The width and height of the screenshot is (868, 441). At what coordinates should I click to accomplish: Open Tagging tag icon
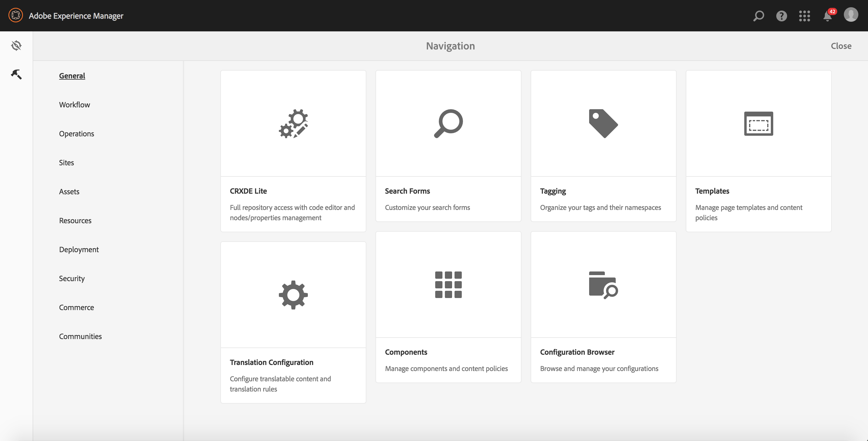[x=603, y=123]
